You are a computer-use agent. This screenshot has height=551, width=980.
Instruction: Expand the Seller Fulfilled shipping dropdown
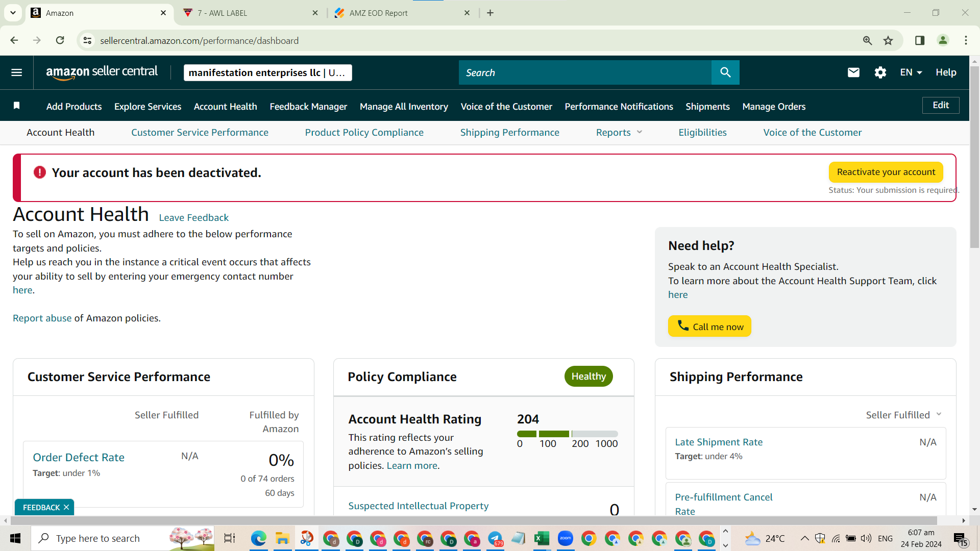904,415
